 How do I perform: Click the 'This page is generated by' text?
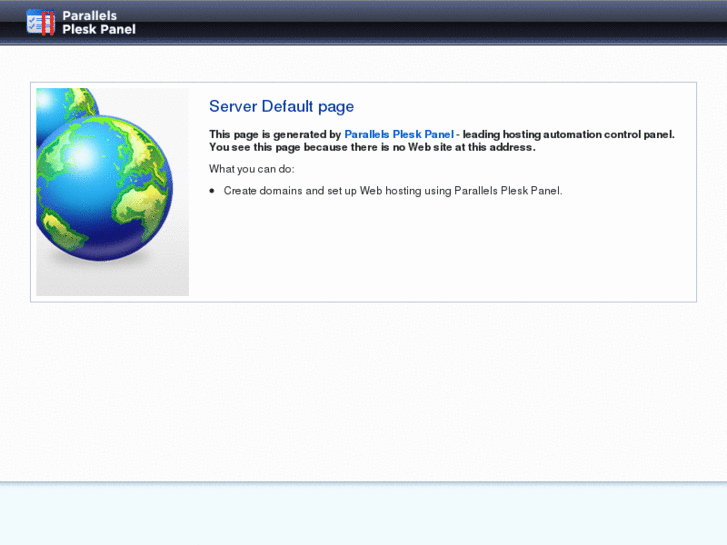click(275, 134)
